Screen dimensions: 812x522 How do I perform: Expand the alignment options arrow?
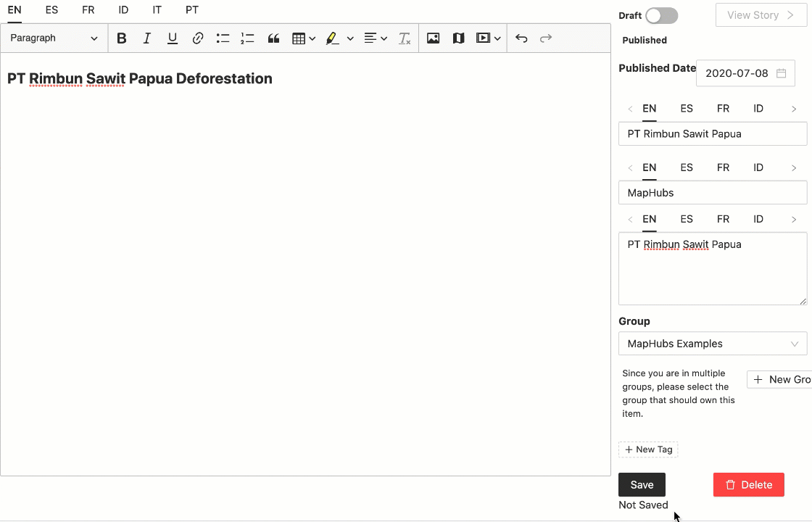pos(384,38)
